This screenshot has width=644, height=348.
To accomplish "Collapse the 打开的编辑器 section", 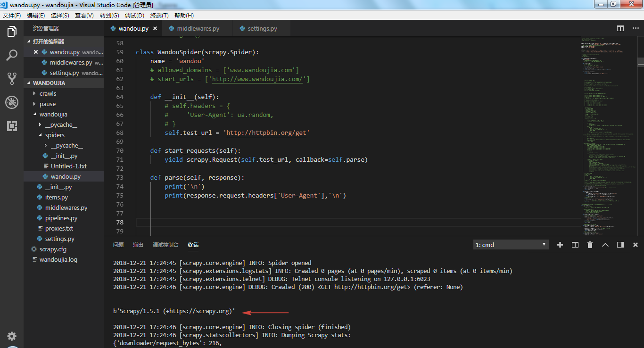I will [x=64, y=41].
